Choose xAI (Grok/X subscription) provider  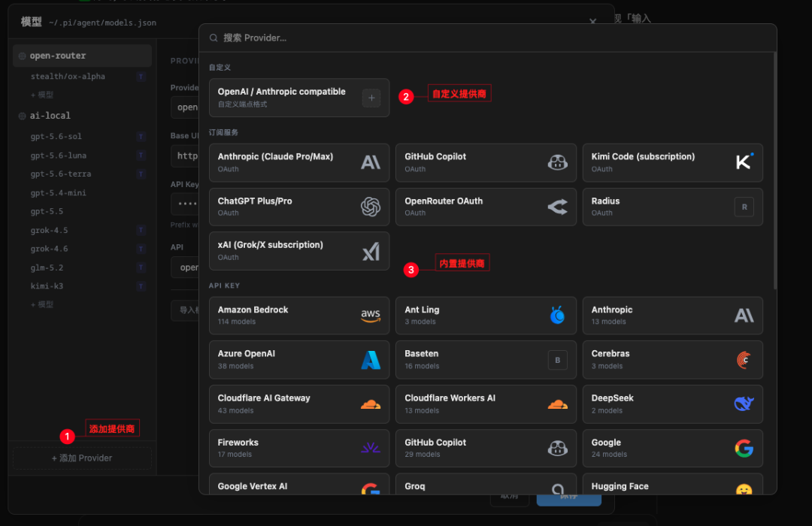tap(299, 251)
